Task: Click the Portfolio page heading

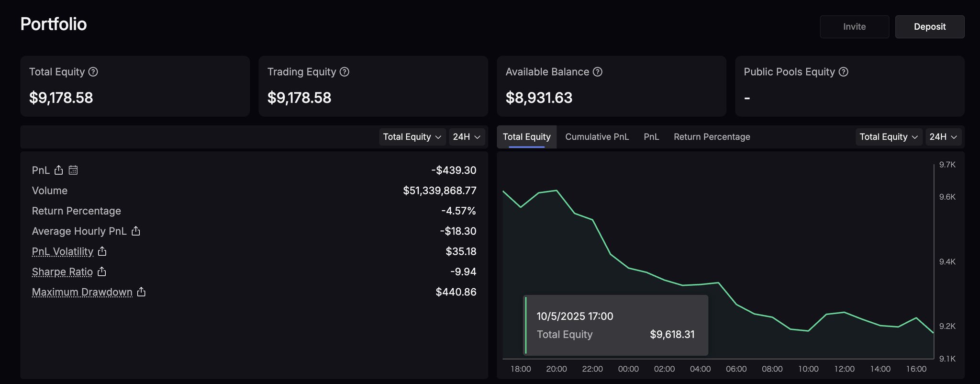Action: point(54,24)
